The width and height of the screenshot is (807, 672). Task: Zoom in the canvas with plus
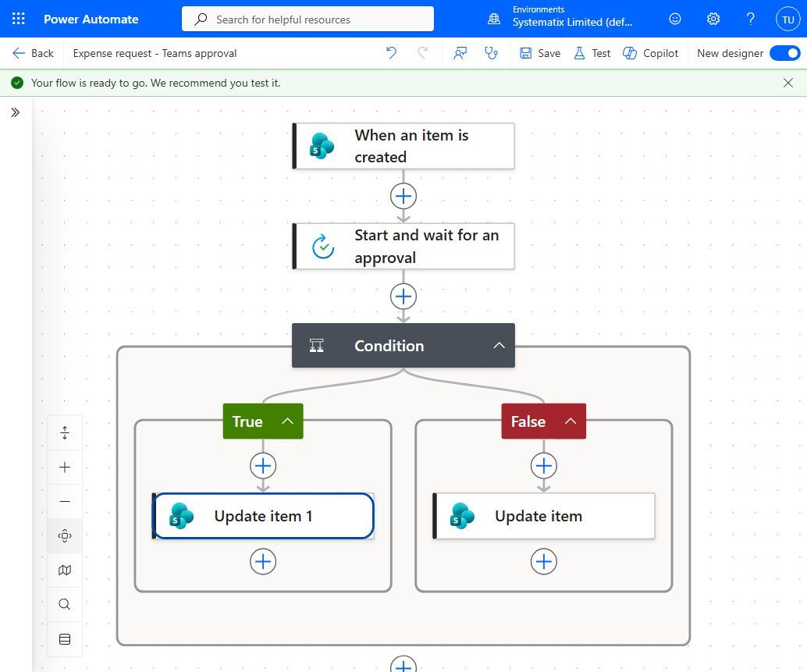coord(65,468)
